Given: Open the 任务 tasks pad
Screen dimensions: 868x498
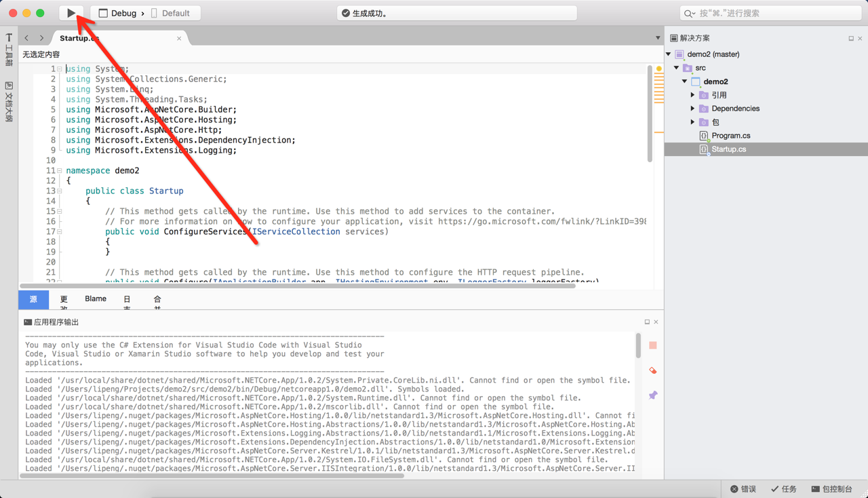Looking at the screenshot, I should click(784, 489).
